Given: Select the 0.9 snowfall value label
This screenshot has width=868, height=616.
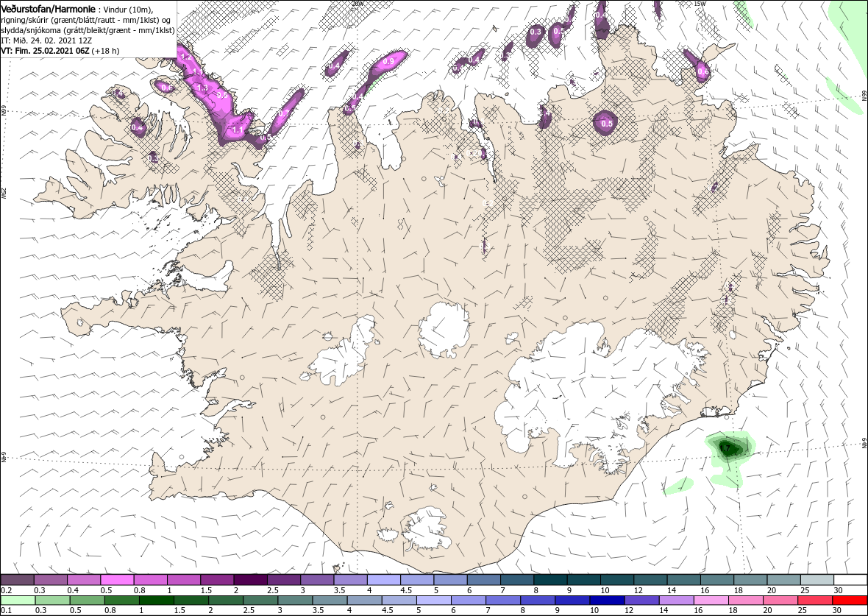Looking at the screenshot, I should [x=388, y=62].
